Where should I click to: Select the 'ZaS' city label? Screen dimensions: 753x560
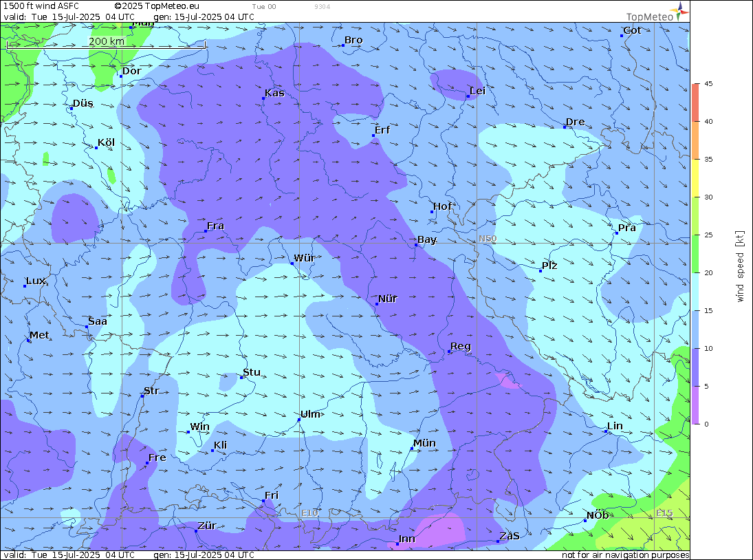point(510,536)
